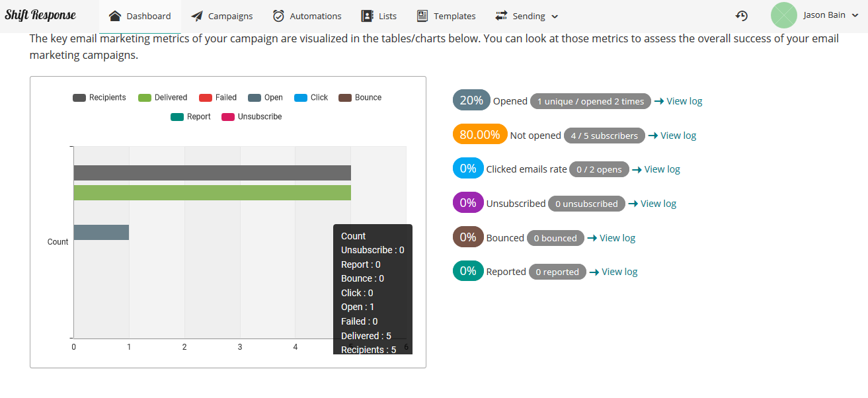Toggle the Recipients legend item
This screenshot has width=868, height=398.
click(99, 97)
